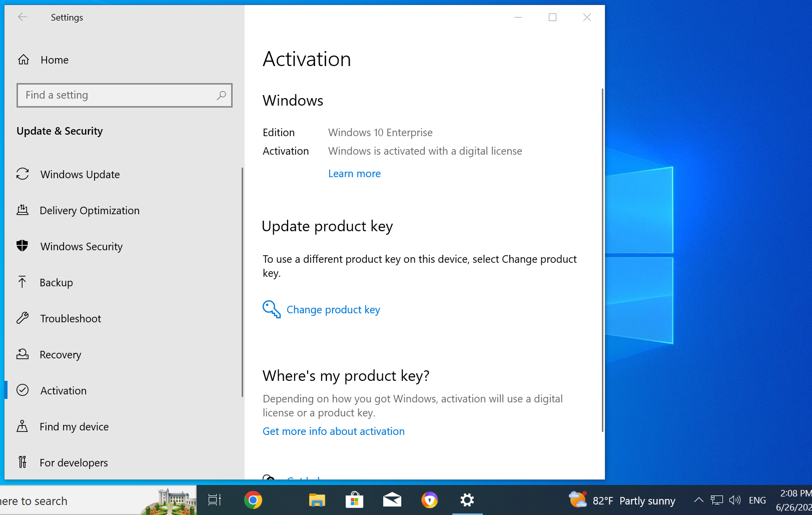Screen dimensions: 812x515
Task: Open the taskbar clock and date
Action: (793, 500)
